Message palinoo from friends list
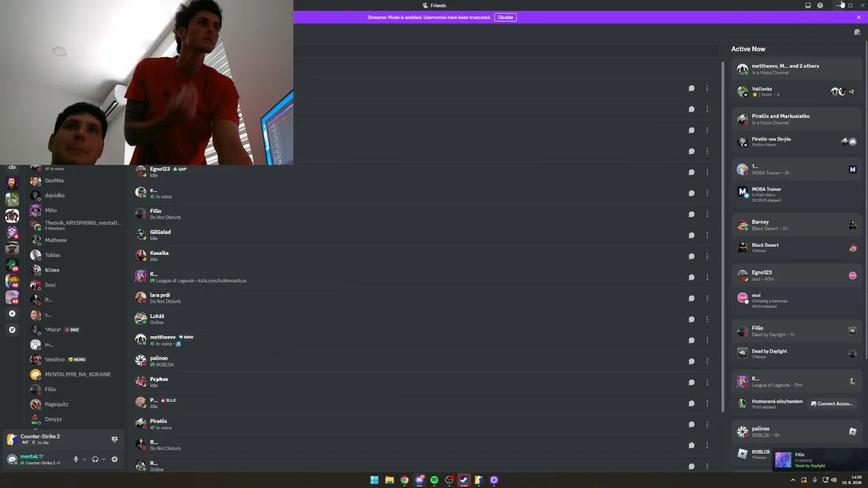This screenshot has width=868, height=488. point(691,361)
